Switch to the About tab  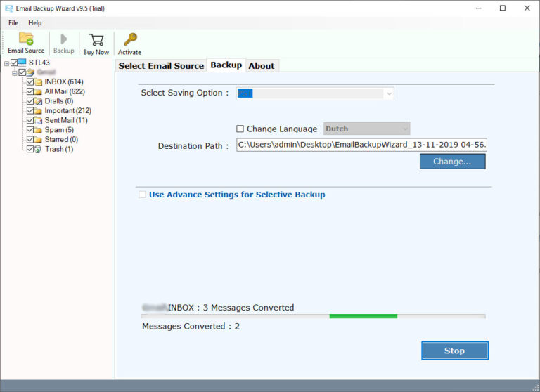tap(262, 66)
